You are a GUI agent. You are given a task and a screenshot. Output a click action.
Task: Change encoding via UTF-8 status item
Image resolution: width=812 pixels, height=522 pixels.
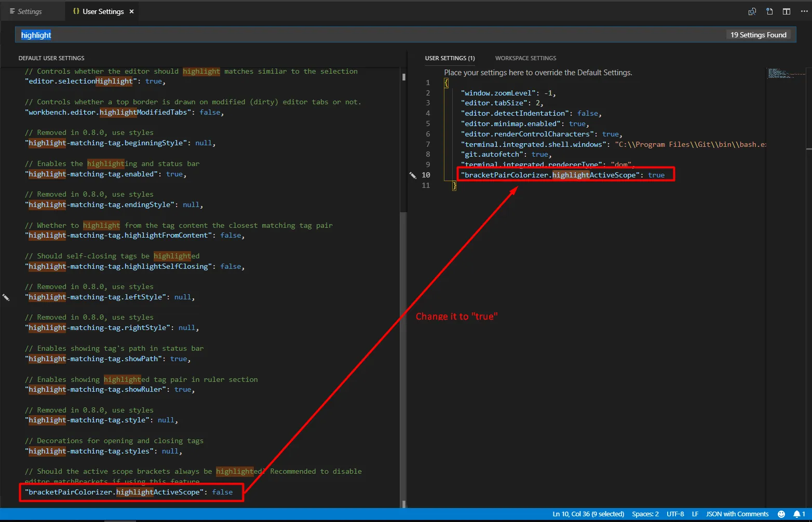[x=675, y=514]
